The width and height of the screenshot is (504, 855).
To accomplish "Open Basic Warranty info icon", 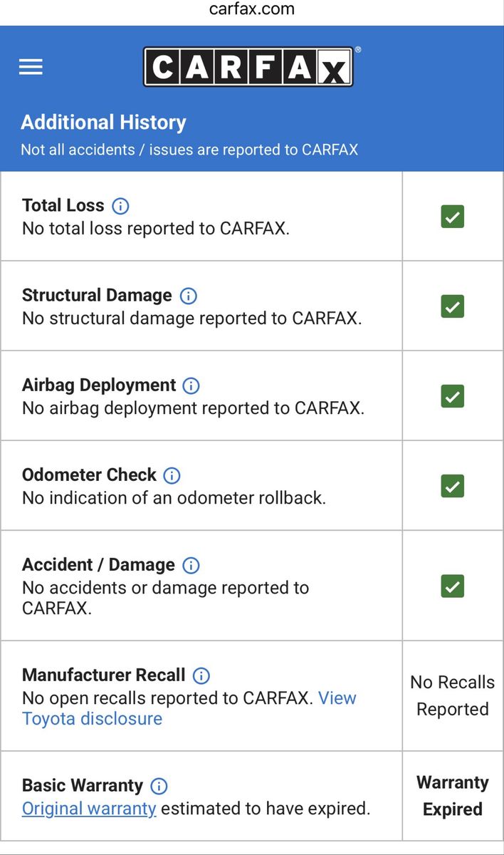I will [159, 787].
